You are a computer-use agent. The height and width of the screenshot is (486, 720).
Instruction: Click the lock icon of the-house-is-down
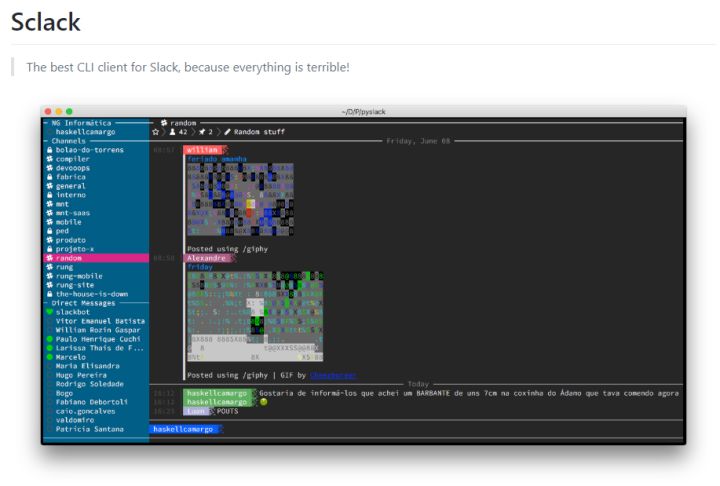point(50,294)
